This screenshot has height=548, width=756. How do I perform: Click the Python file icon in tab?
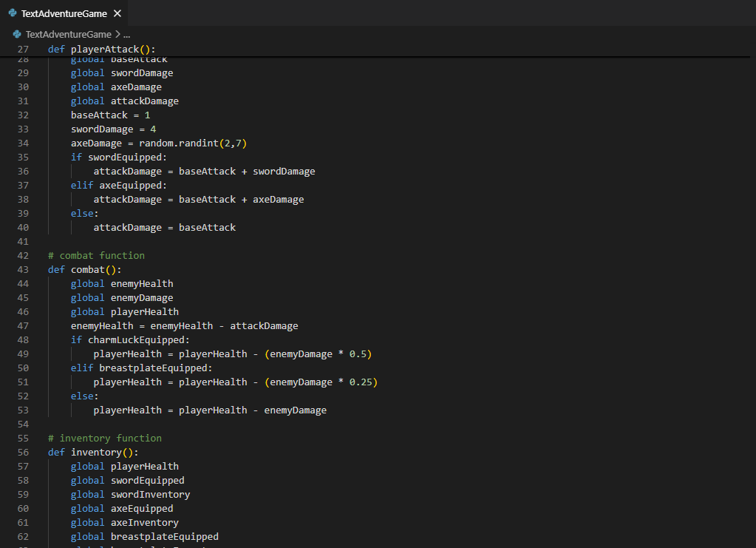(13, 13)
